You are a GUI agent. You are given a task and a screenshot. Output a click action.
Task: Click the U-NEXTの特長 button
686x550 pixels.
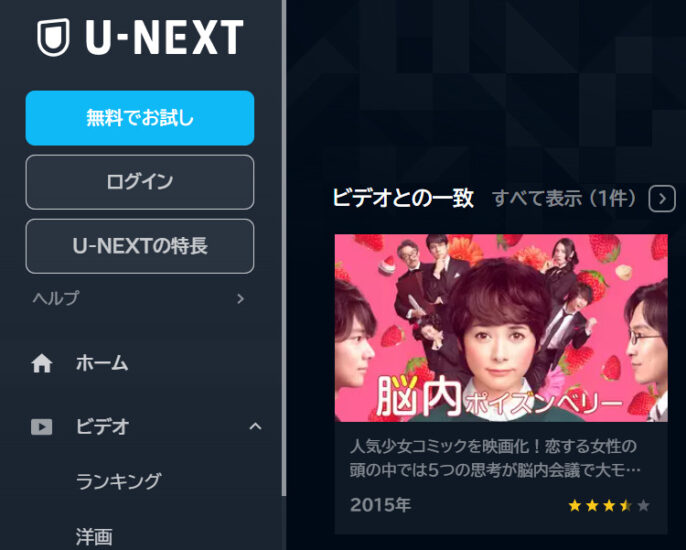pos(140,246)
